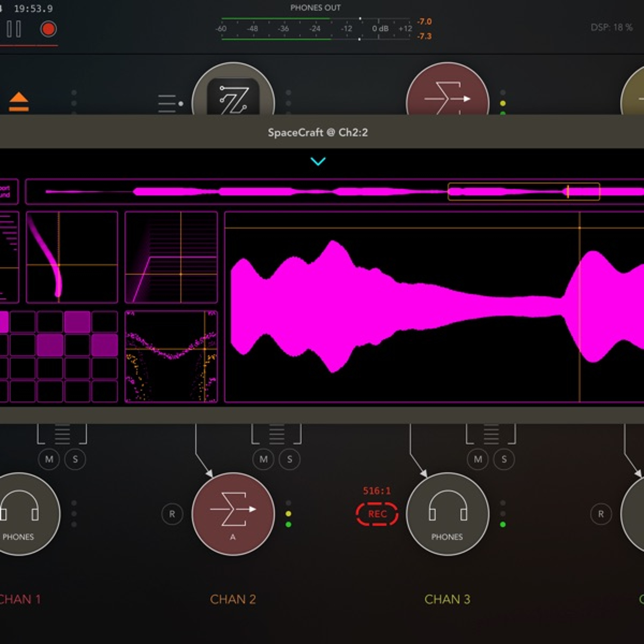This screenshot has height=644, width=644.
Task: Toggle the rightmost lit pad in the second pad row
Action: [105, 345]
